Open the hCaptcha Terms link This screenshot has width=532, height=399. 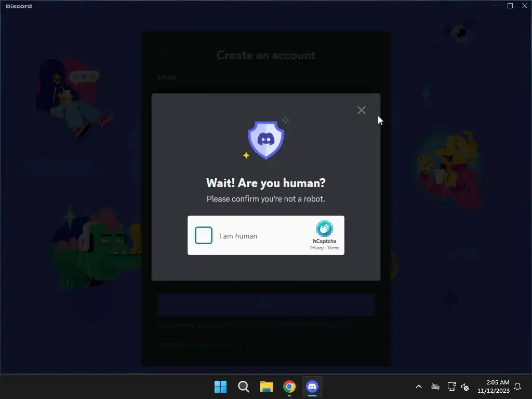pyautogui.click(x=333, y=248)
